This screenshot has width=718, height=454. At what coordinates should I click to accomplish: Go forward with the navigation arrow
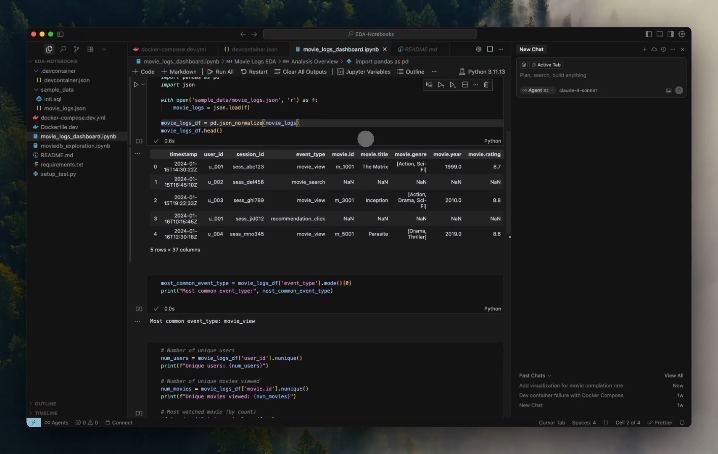pyautogui.click(x=254, y=34)
